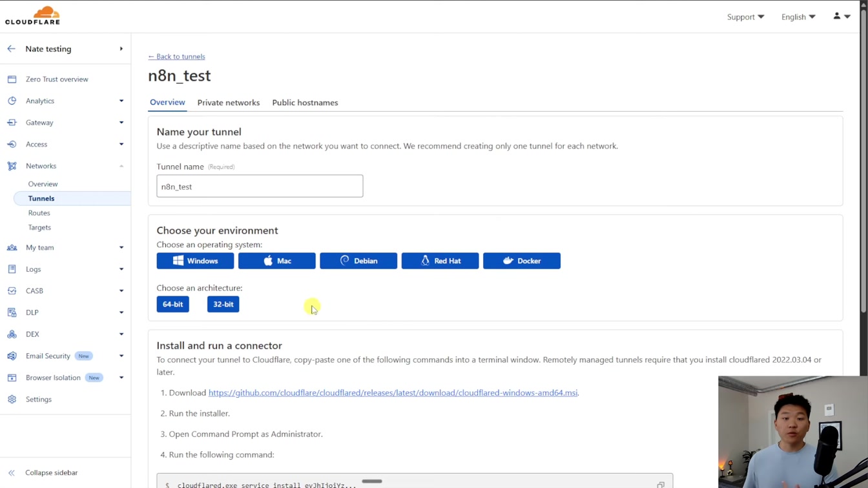Click the Email Security icon
The height and width of the screenshot is (488, 868).
click(x=12, y=356)
